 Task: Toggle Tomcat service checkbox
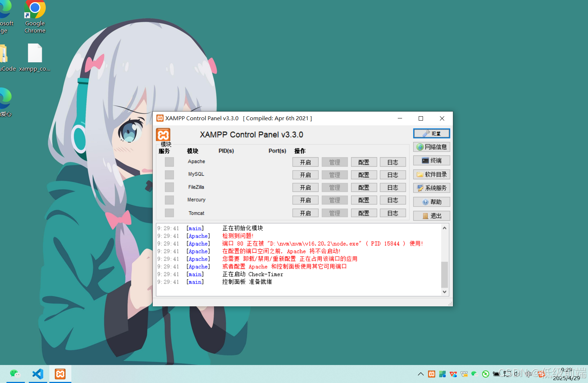tap(169, 213)
